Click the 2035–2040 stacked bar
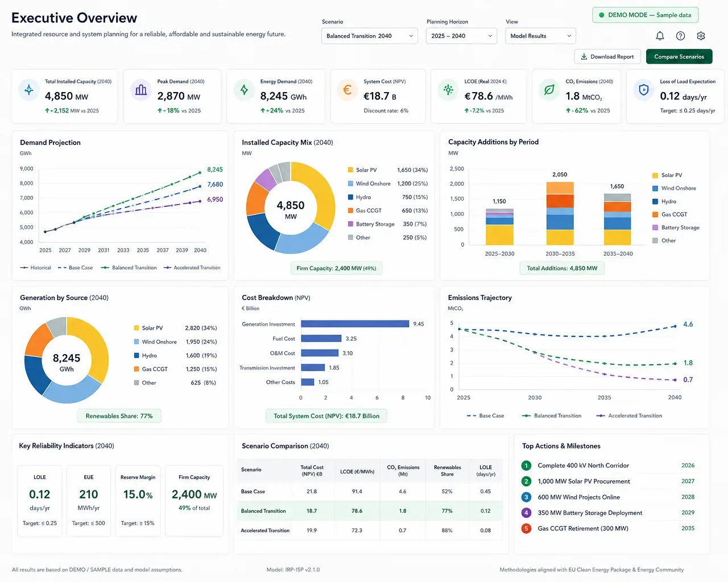 click(x=617, y=219)
